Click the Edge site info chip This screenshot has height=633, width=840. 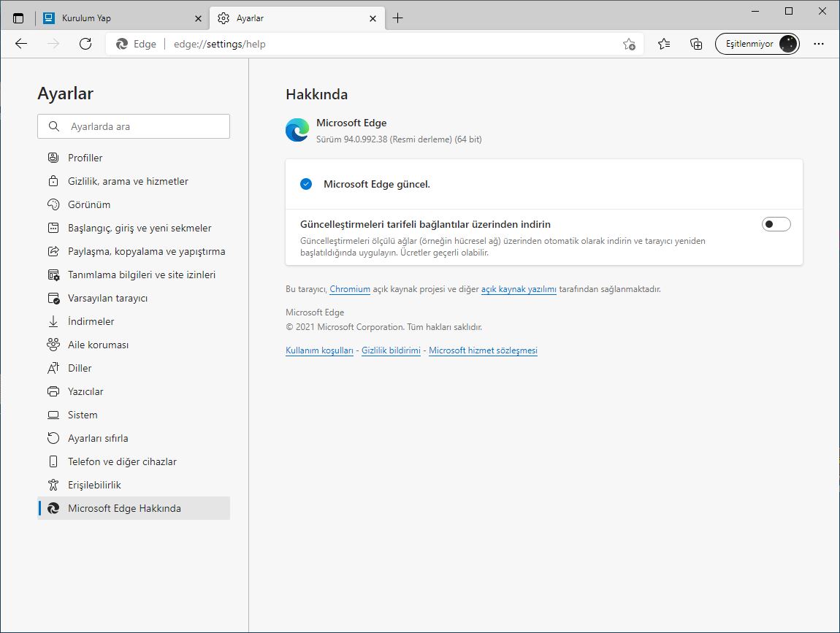137,44
